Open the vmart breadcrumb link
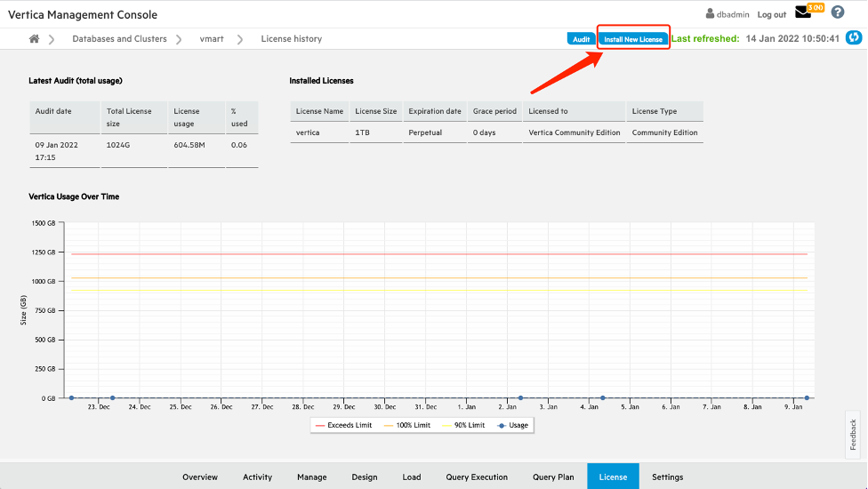This screenshot has height=489, width=868. [x=212, y=39]
